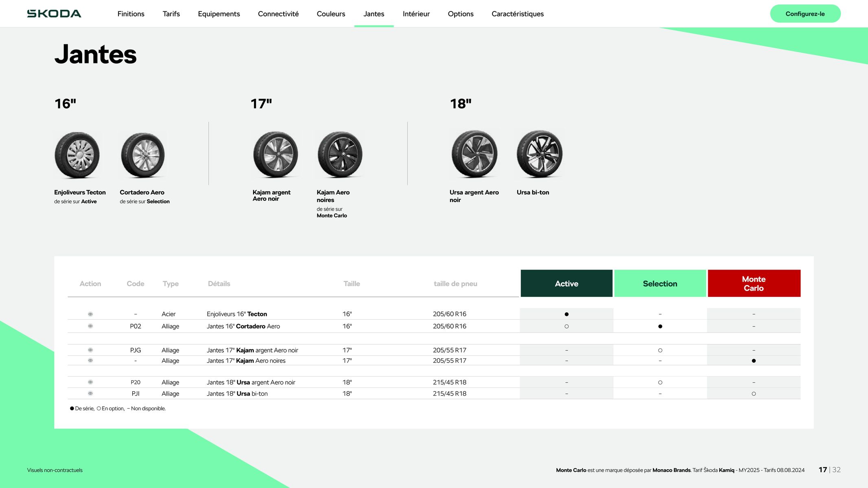This screenshot has width=868, height=488.
Task: Go to the Tarifs section
Action: coord(171,14)
